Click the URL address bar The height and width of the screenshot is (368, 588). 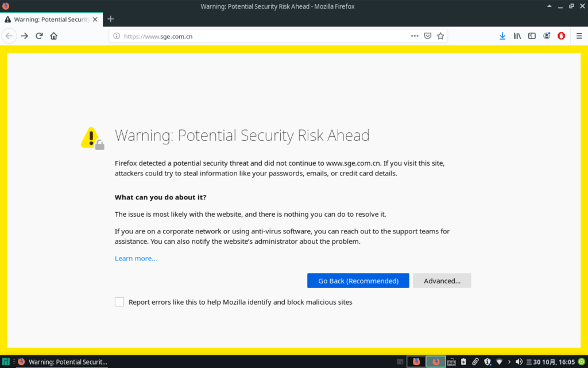(x=258, y=36)
